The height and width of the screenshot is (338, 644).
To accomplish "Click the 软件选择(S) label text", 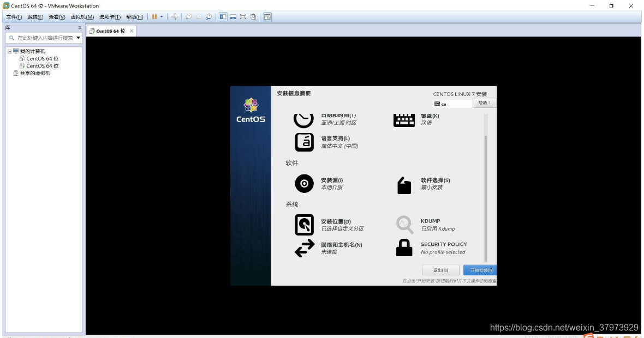I will (x=436, y=180).
